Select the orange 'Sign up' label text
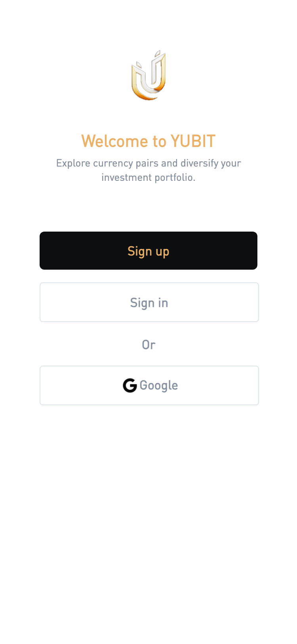 [x=148, y=251]
